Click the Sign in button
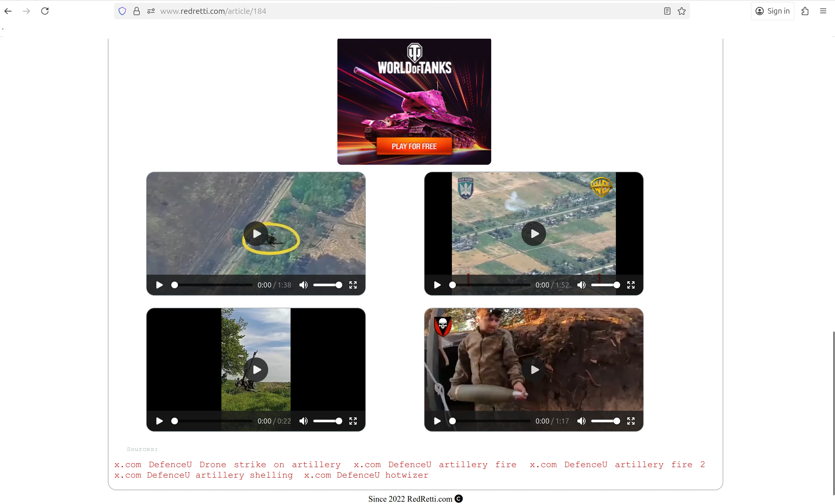The width and height of the screenshot is (835, 504). coord(772,11)
